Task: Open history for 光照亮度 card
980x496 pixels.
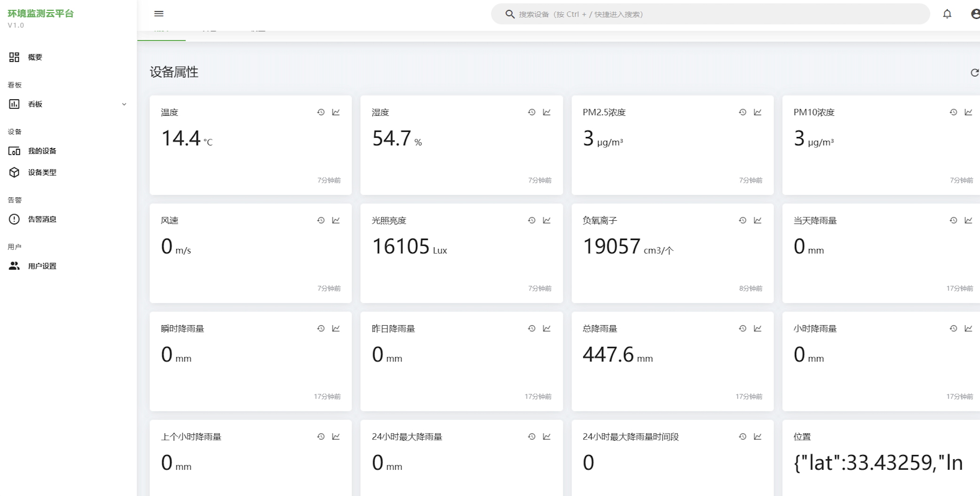Action: tap(531, 220)
